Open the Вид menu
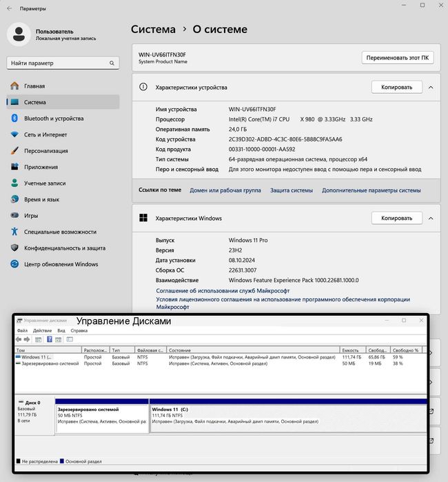This screenshot has width=448, height=482. click(61, 331)
